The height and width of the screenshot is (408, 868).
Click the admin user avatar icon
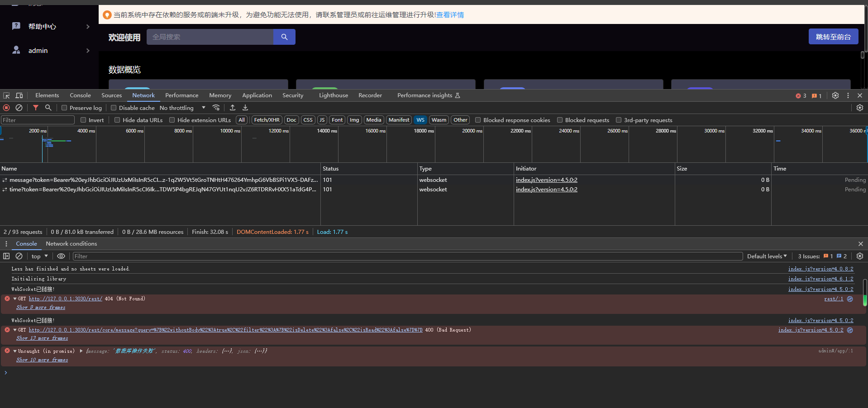[x=16, y=50]
